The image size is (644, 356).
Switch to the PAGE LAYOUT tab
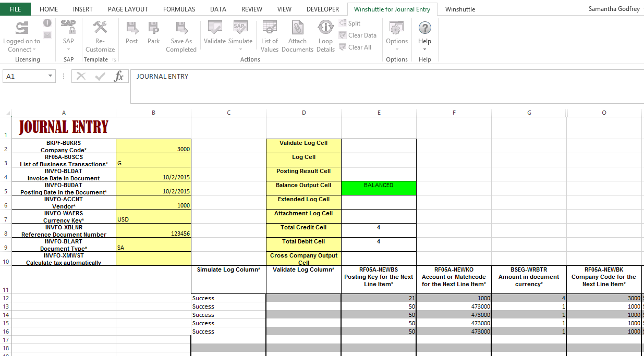click(128, 9)
